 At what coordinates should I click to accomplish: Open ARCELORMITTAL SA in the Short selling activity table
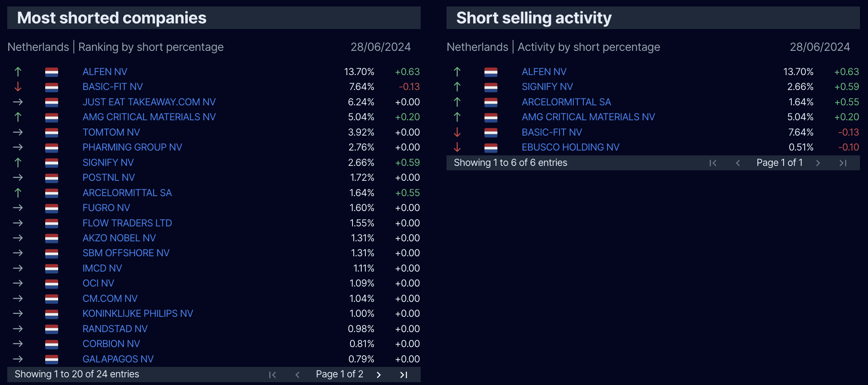(566, 102)
